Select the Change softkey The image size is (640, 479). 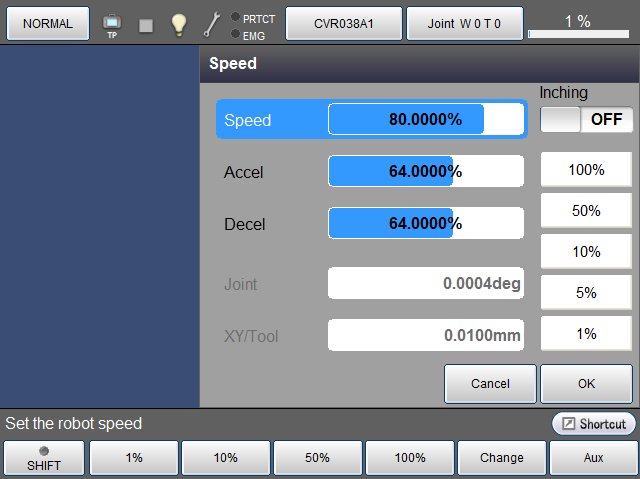tap(501, 458)
